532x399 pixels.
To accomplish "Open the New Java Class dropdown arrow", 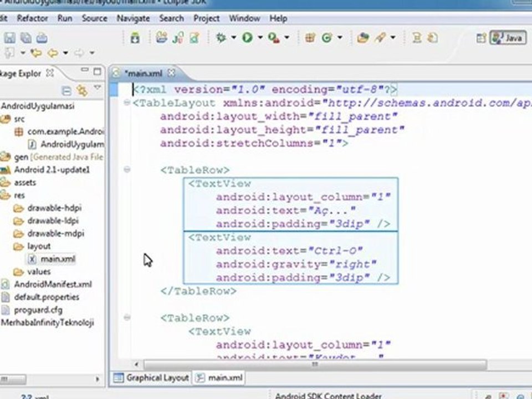I will (340, 37).
